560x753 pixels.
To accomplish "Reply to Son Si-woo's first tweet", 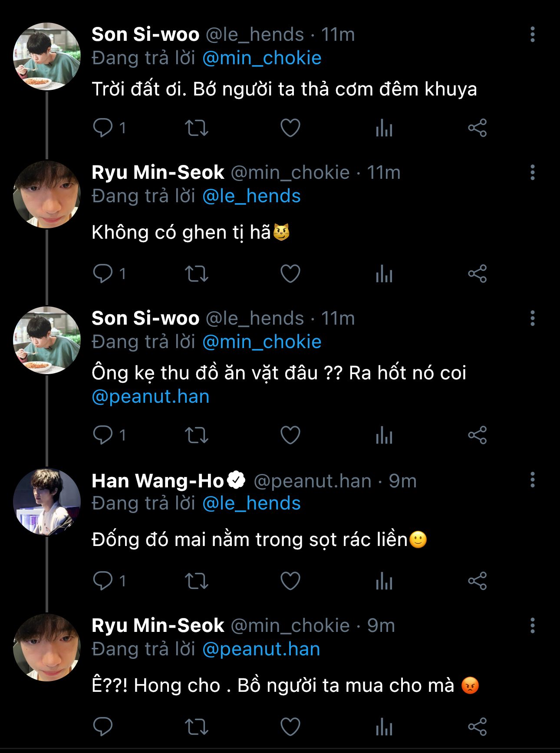I will click(x=103, y=128).
